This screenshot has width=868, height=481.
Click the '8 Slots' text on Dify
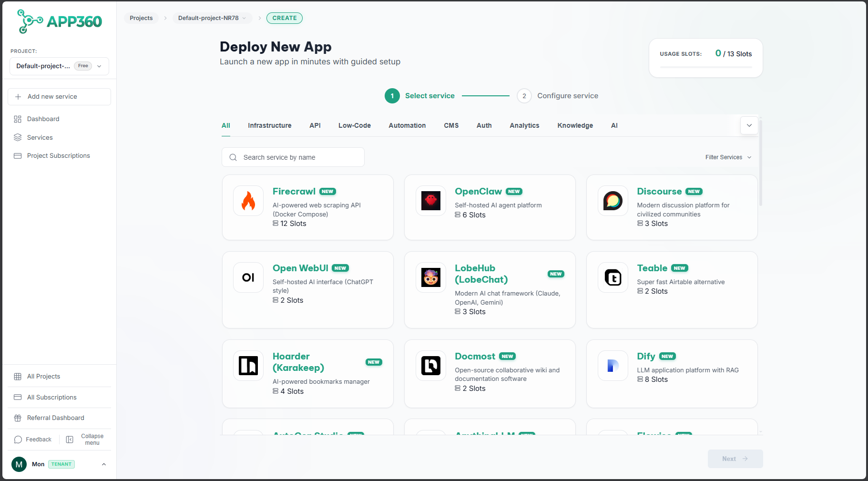pyautogui.click(x=656, y=379)
